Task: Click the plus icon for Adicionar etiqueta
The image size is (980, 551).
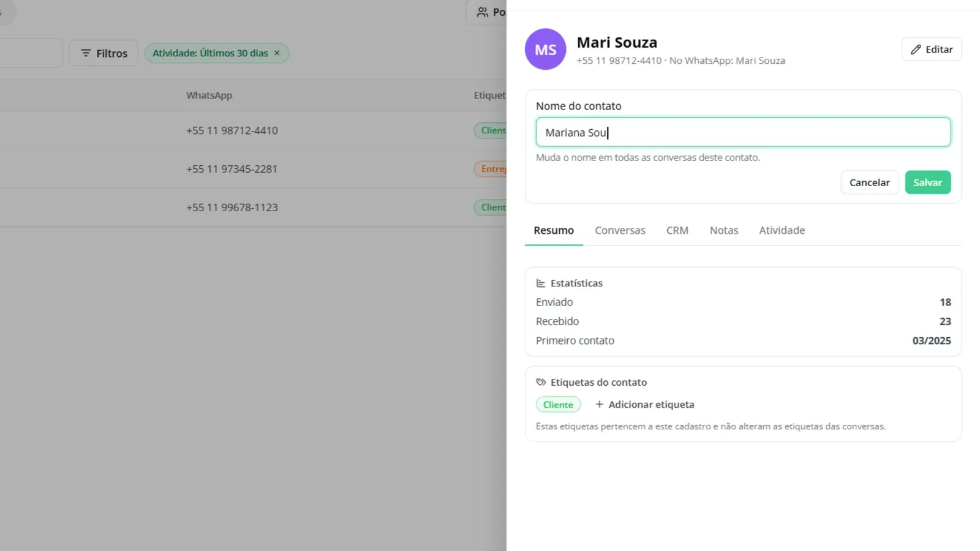Action: click(600, 404)
